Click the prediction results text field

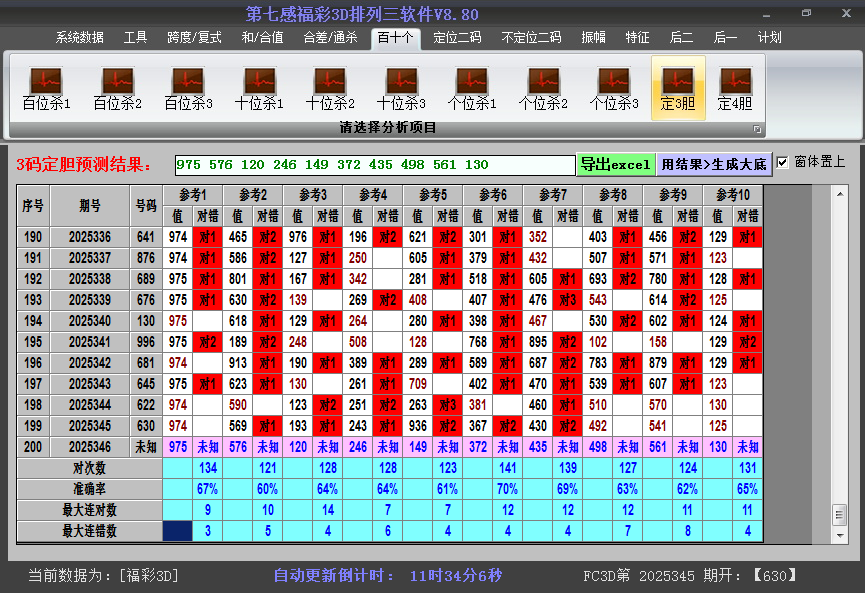375,165
